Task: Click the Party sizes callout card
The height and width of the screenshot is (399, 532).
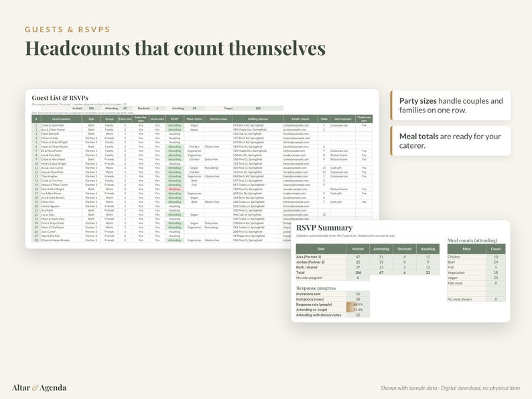Action: pyautogui.click(x=450, y=105)
